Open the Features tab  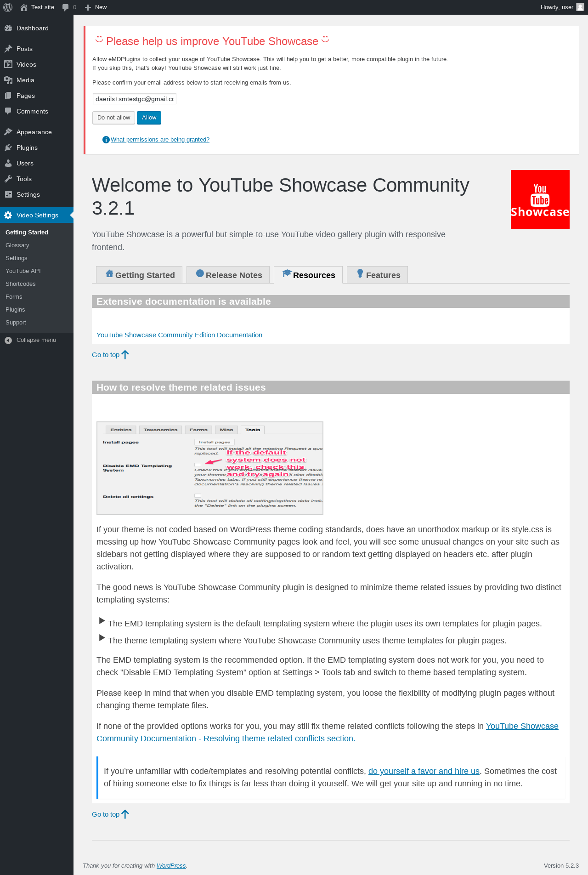pyautogui.click(x=377, y=275)
